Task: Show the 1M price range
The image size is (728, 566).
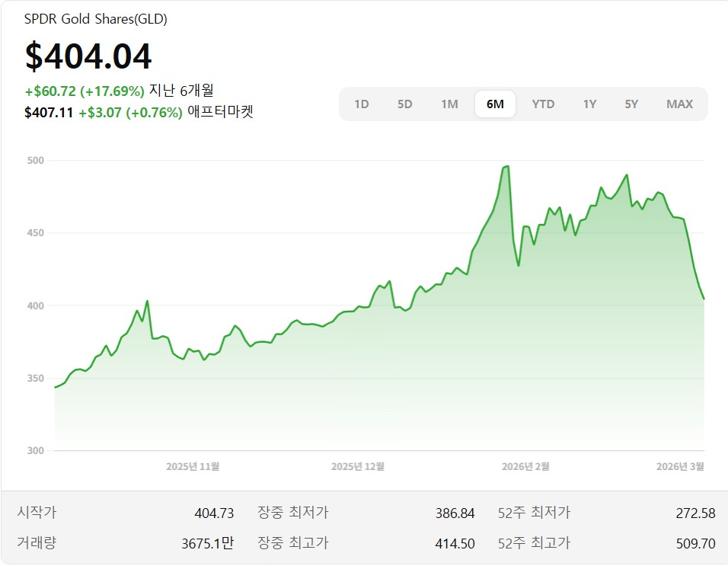Action: (449, 104)
